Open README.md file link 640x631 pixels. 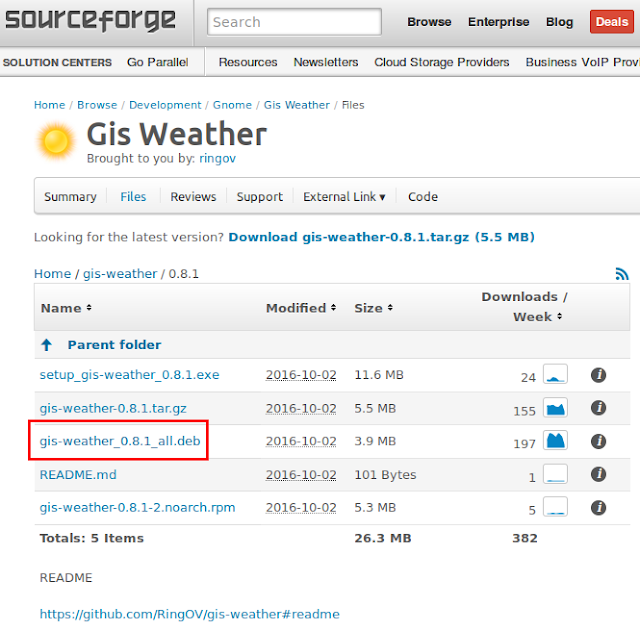click(78, 475)
